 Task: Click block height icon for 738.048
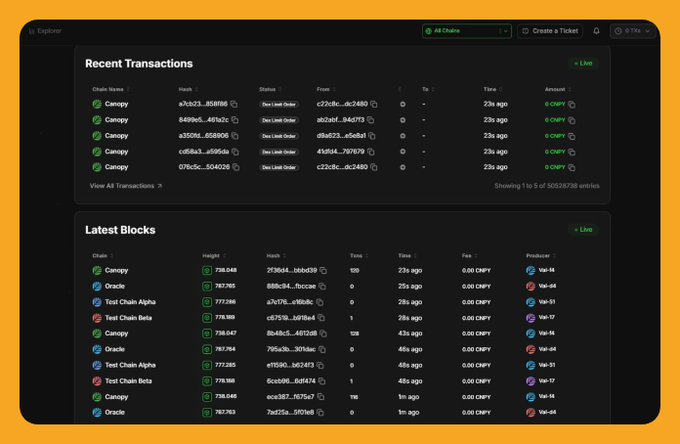tap(207, 271)
